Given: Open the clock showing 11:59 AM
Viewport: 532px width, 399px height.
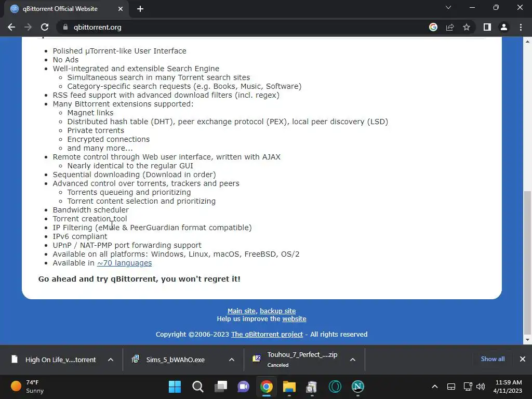Looking at the screenshot, I should [508, 387].
